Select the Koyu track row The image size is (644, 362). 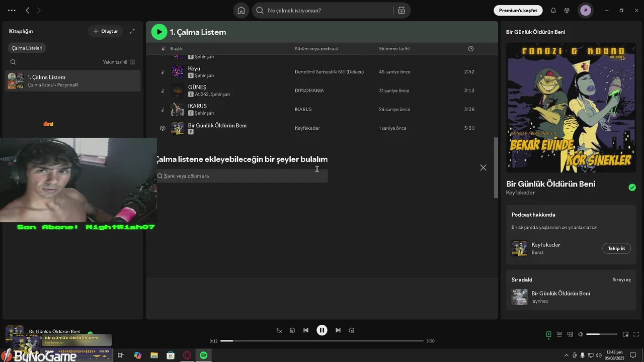[322, 72]
